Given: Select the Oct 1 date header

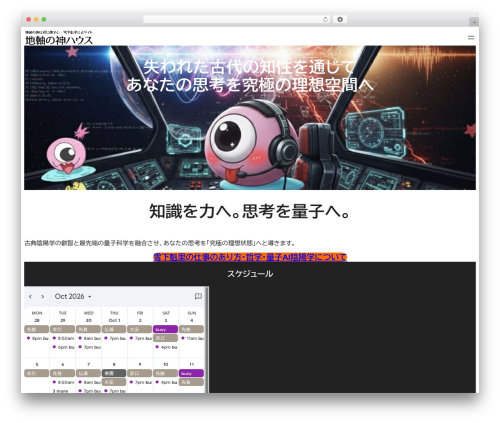Looking at the screenshot, I should pos(114,320).
